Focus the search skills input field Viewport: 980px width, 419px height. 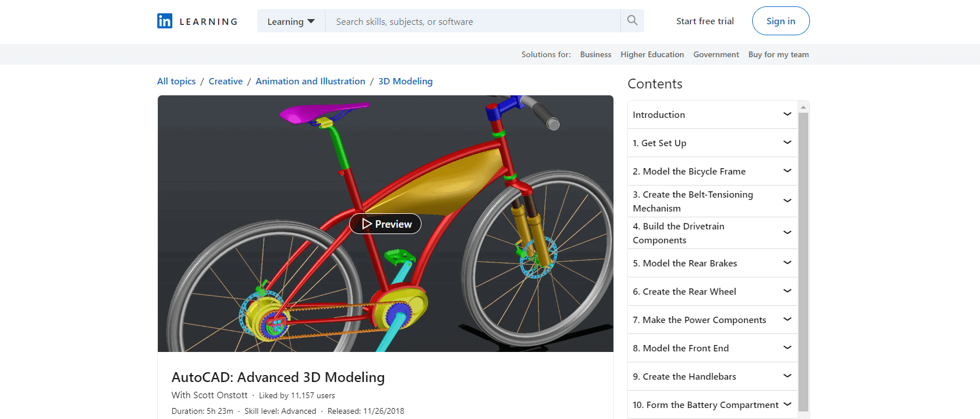pos(472,21)
